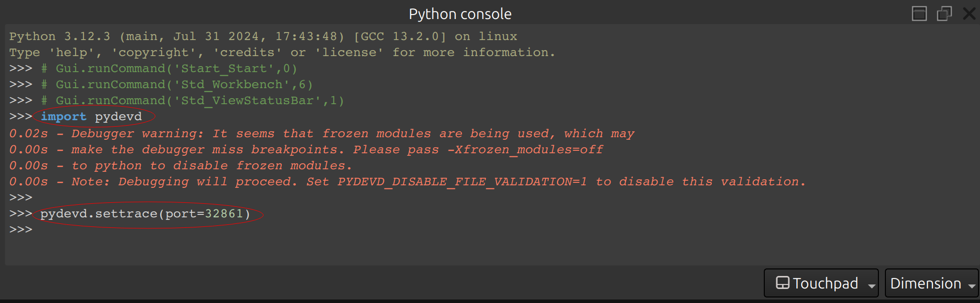980x303 pixels.
Task: Expand the Dimension dropdown arrow
Action: [971, 285]
